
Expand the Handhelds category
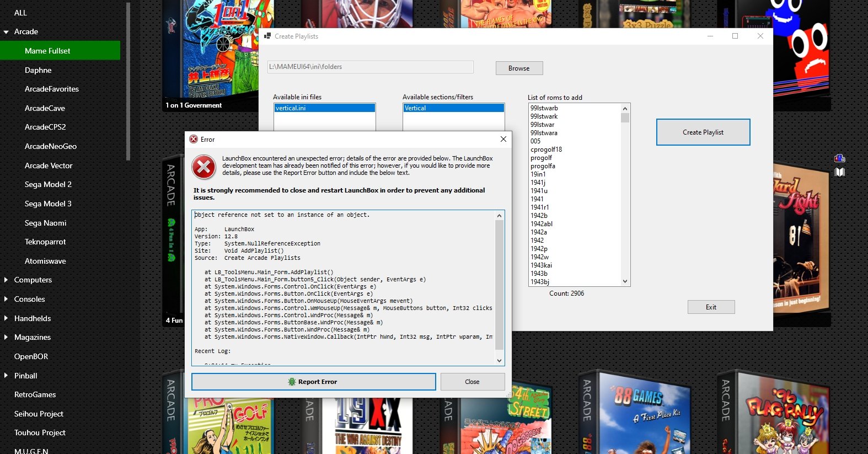tap(6, 318)
